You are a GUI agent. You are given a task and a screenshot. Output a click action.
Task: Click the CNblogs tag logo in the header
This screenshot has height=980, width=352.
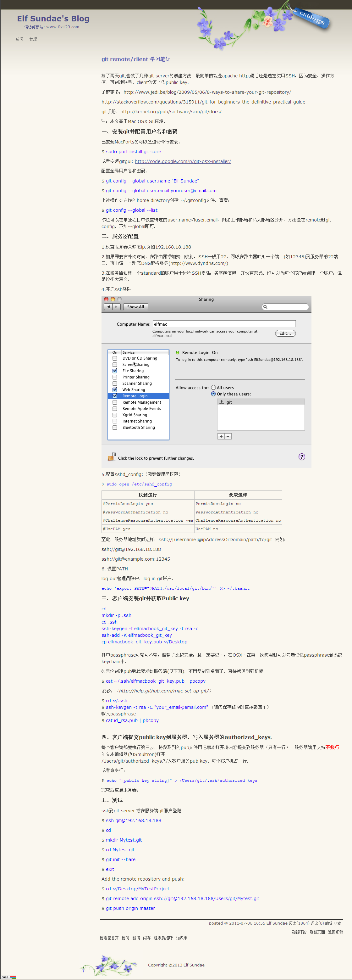tap(312, 18)
